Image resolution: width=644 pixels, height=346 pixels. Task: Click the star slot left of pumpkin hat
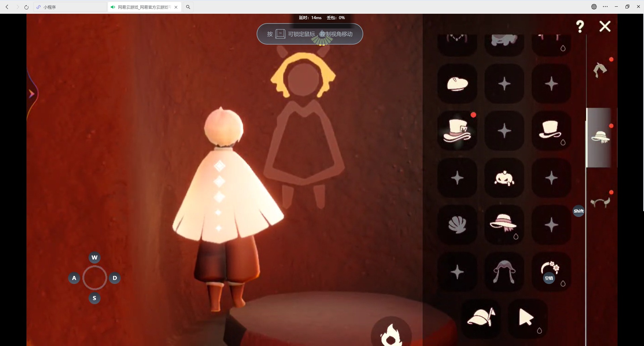tap(457, 178)
